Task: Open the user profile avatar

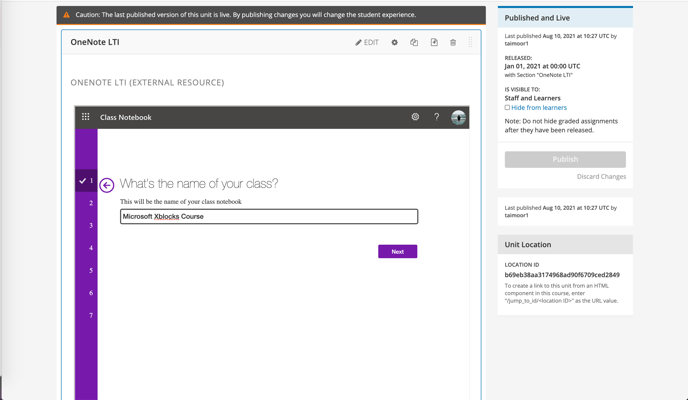Action: (x=458, y=117)
